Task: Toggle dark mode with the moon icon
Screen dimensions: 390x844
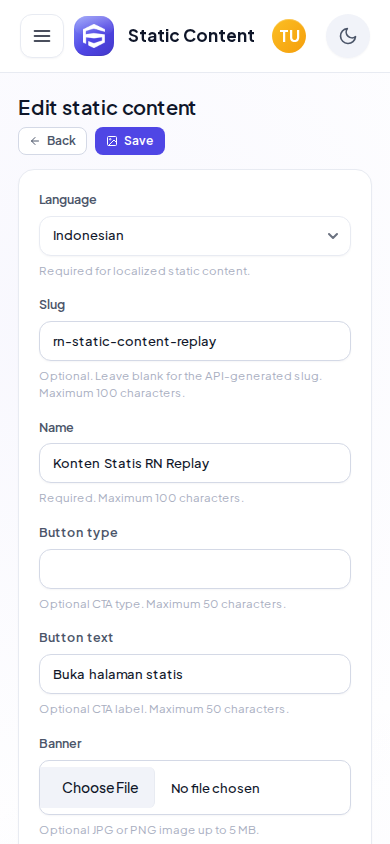Action: pos(348,36)
